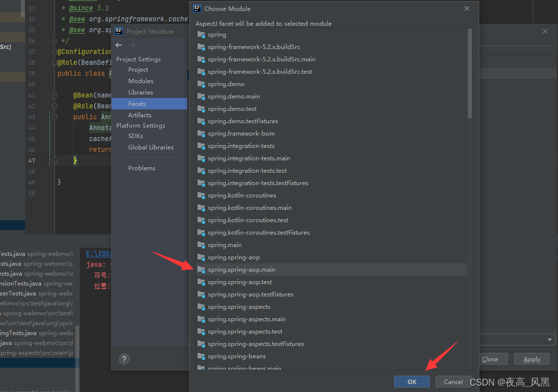Go forward in Project Structure navigation
Screen dimensions: 558x392
click(x=132, y=45)
